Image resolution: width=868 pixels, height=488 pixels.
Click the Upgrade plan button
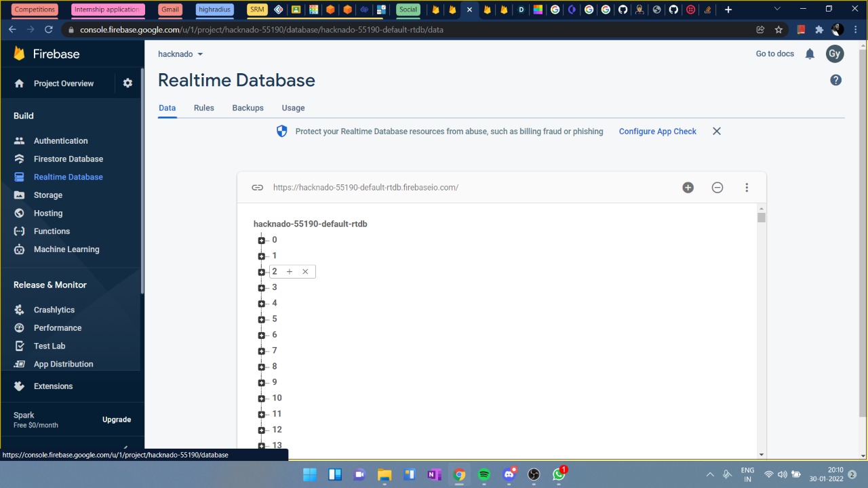(x=117, y=420)
